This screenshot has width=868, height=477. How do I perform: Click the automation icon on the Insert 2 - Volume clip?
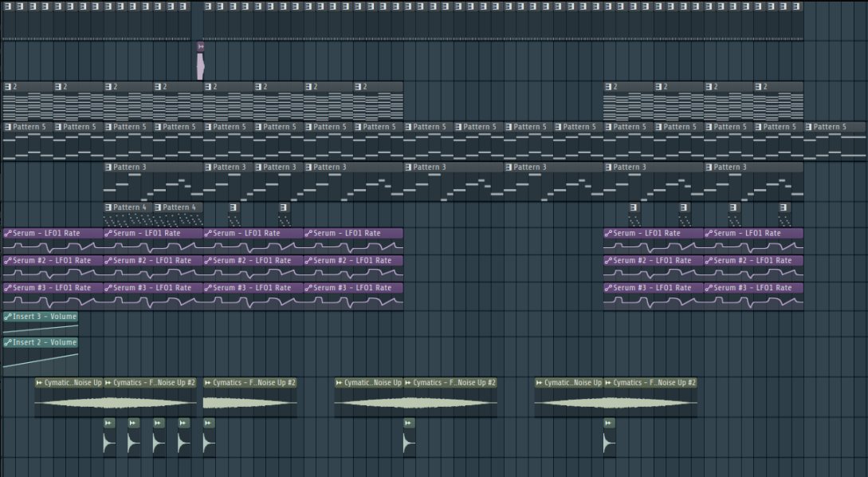[8, 342]
